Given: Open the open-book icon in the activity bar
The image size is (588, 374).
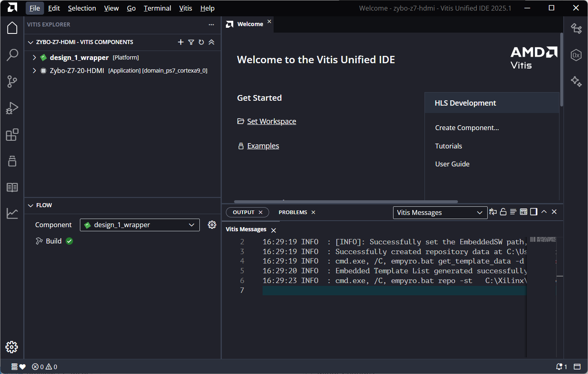Looking at the screenshot, I should coord(12,187).
